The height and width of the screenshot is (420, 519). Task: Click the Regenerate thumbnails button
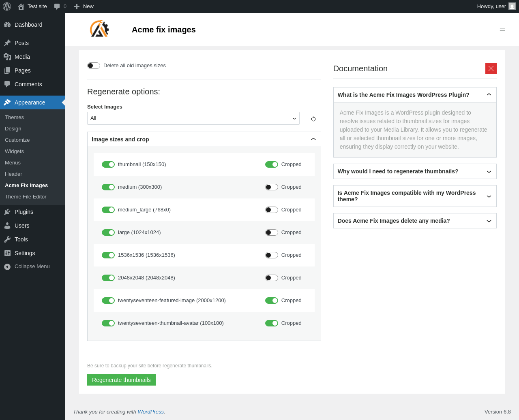(121, 380)
